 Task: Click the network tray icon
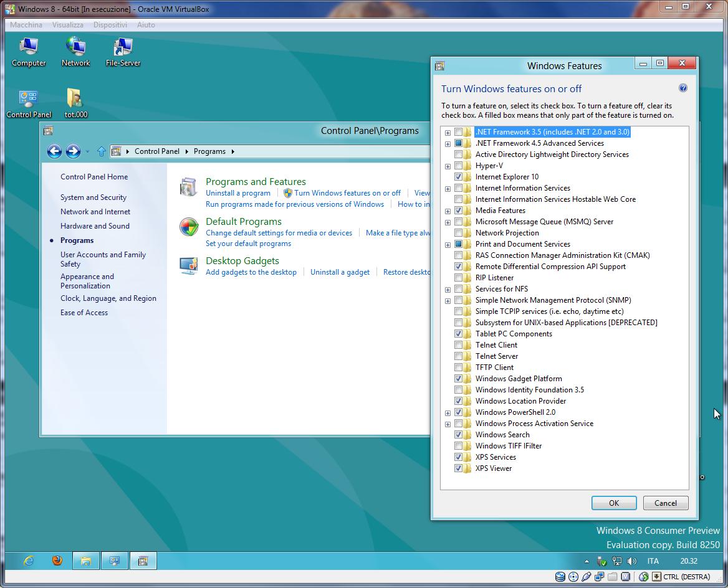click(x=616, y=561)
